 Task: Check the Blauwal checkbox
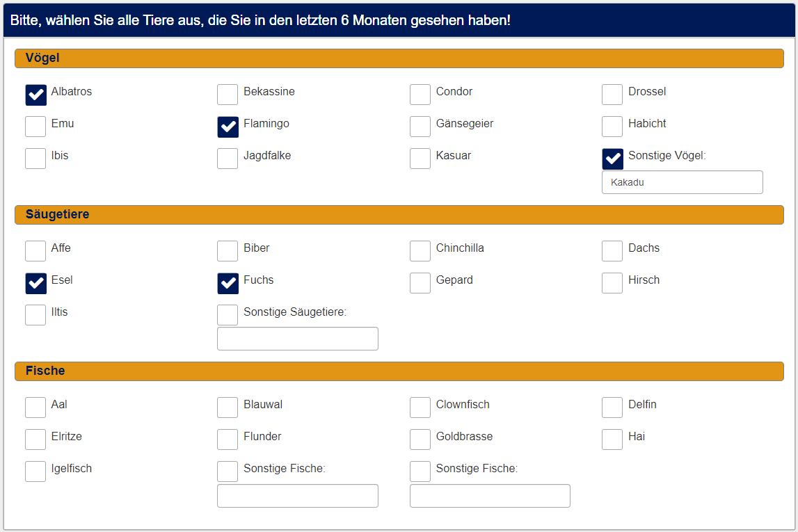click(x=228, y=408)
